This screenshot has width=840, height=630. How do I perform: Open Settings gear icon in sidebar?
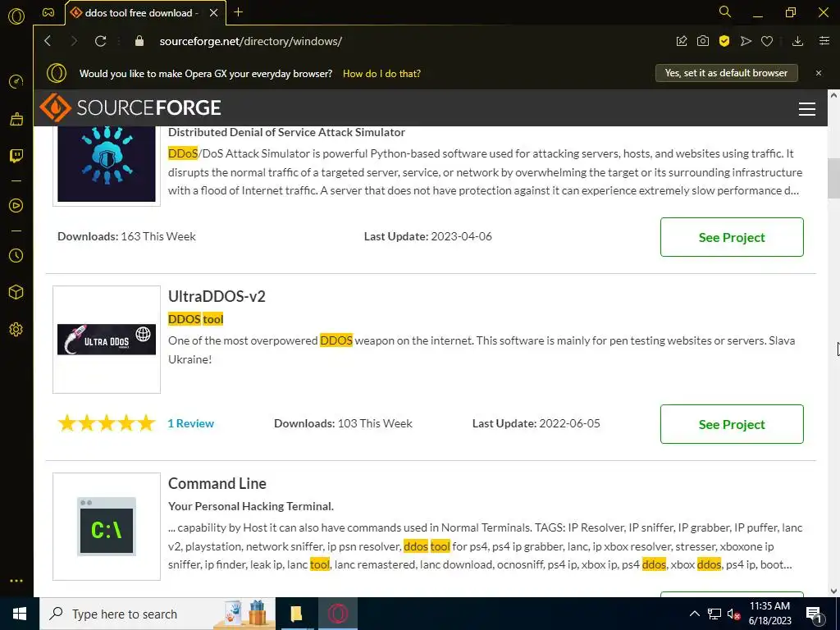(16, 329)
